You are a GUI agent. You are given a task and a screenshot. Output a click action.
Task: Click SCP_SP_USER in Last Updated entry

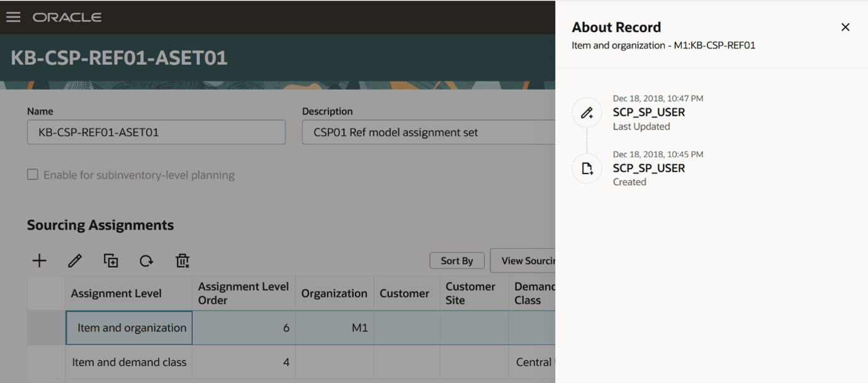[649, 113]
